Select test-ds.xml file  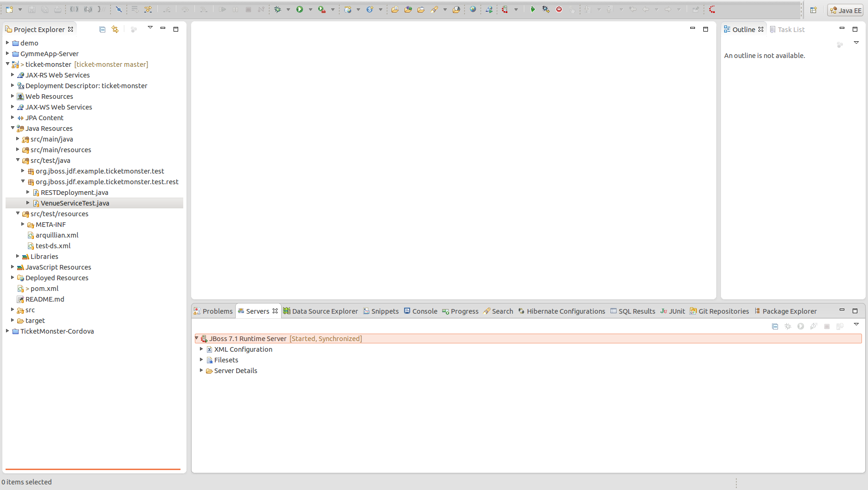click(x=53, y=246)
